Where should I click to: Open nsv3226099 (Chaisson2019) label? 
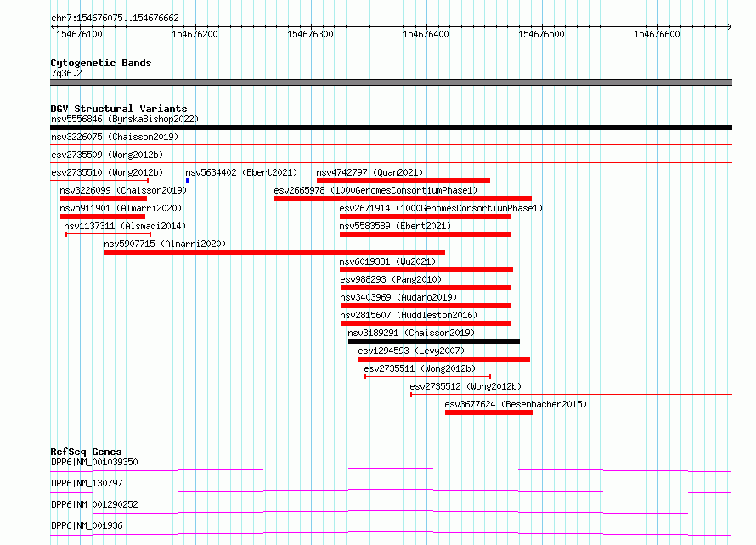(x=123, y=190)
